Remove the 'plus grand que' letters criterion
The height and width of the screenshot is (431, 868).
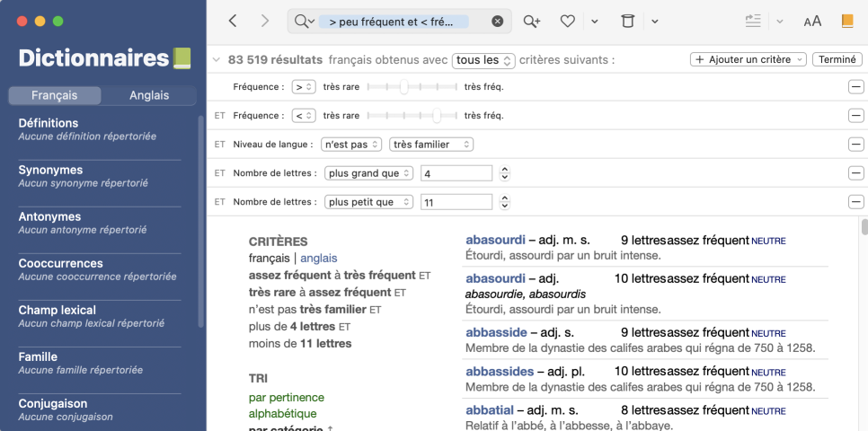[x=855, y=173]
